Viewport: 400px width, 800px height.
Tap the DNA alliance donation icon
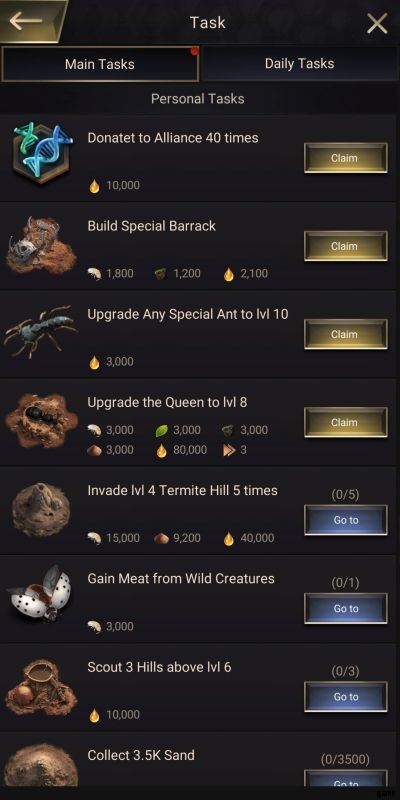tap(43, 153)
